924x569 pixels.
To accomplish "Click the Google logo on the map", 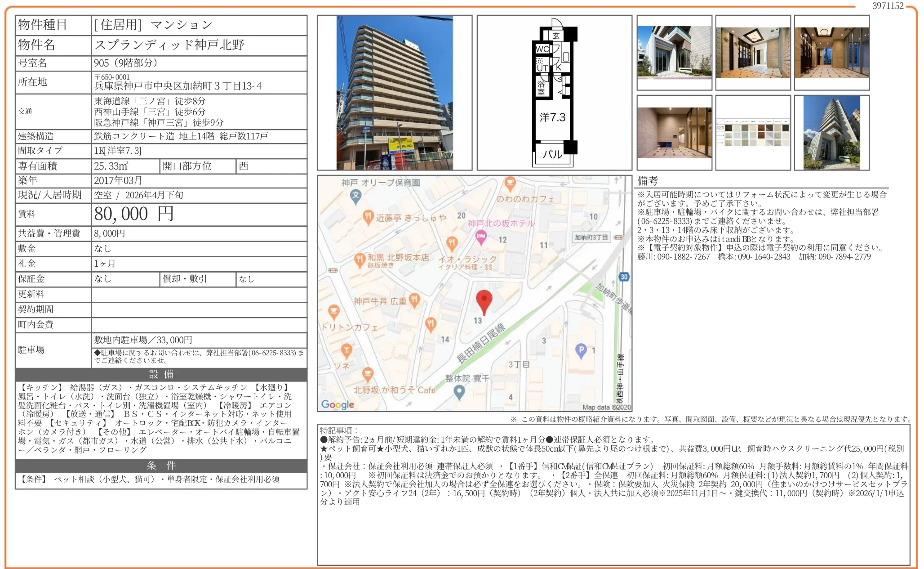I will [338, 404].
